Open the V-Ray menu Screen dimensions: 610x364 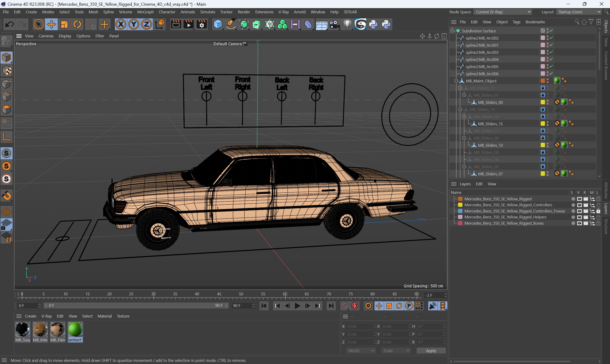click(283, 12)
